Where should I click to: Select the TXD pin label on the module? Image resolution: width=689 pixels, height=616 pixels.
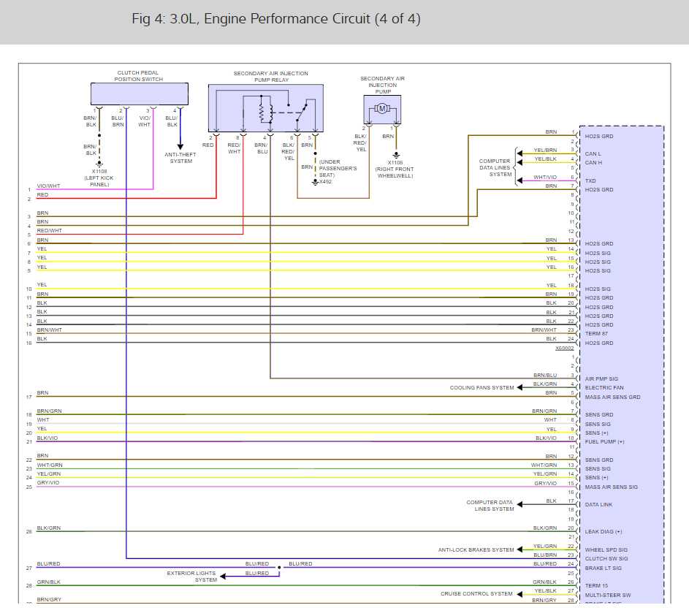click(590, 180)
